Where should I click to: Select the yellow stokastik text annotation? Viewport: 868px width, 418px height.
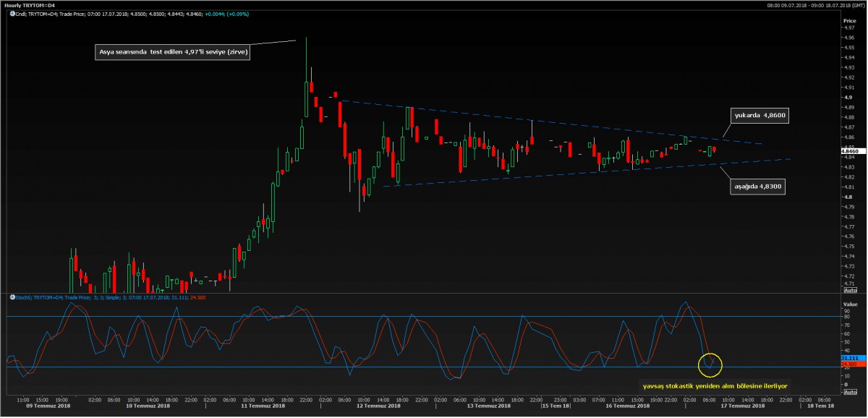pyautogui.click(x=715, y=386)
